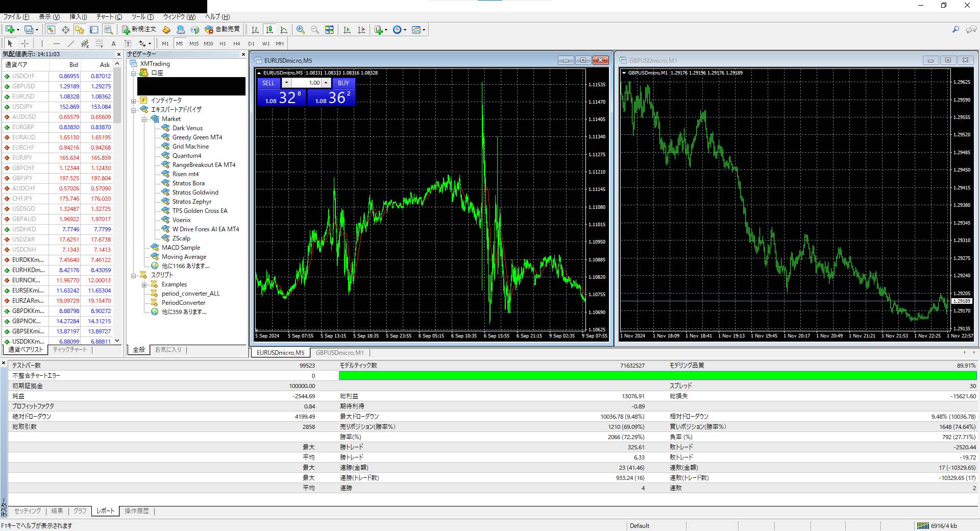The height and width of the screenshot is (531, 980).
Task: Toggle the Terminal window icon
Action: point(93,30)
